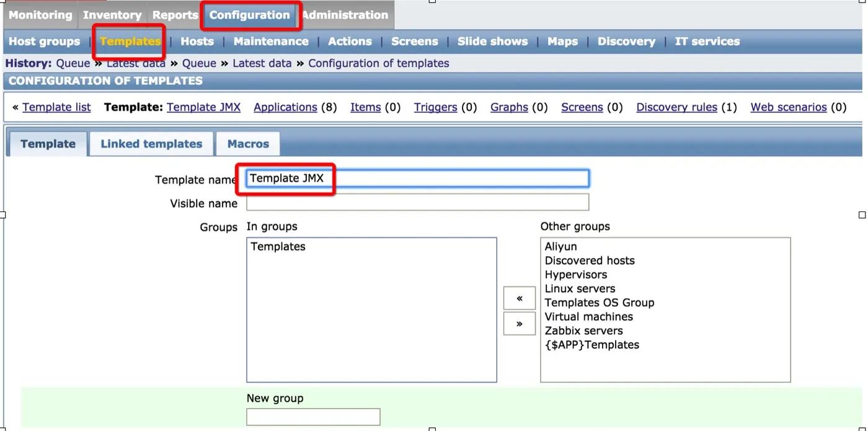The width and height of the screenshot is (868, 431).
Task: Switch to the Template tab
Action: pyautogui.click(x=48, y=144)
